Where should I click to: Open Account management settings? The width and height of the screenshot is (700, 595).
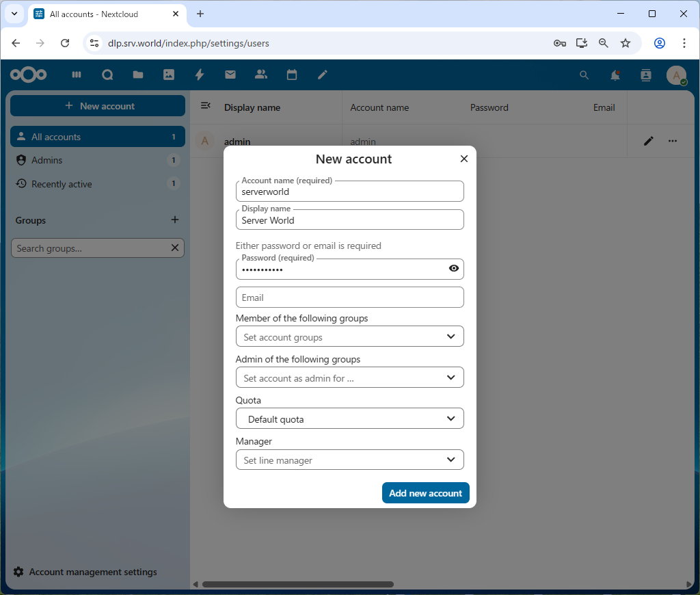point(93,572)
